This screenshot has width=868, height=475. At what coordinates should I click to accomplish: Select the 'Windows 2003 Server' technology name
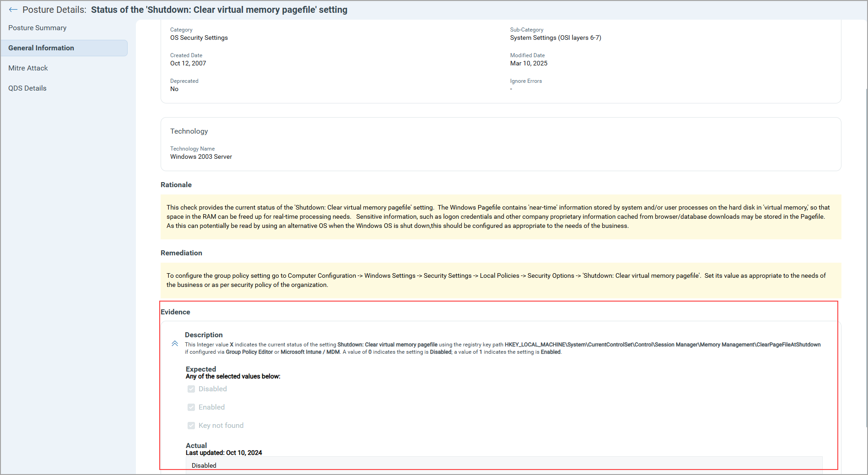[201, 157]
